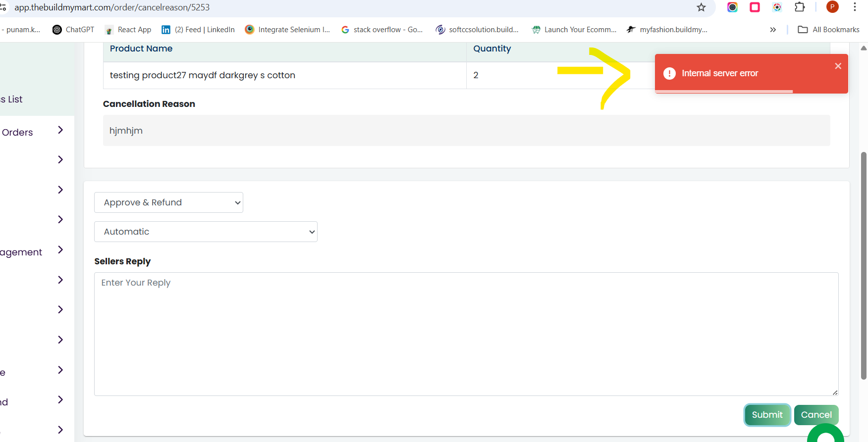Expand the sidebar item ending in 'agement'
The width and height of the screenshot is (868, 442).
(x=60, y=249)
